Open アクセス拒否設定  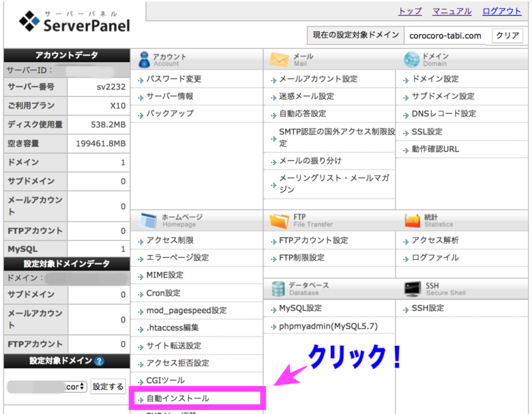coord(177,363)
